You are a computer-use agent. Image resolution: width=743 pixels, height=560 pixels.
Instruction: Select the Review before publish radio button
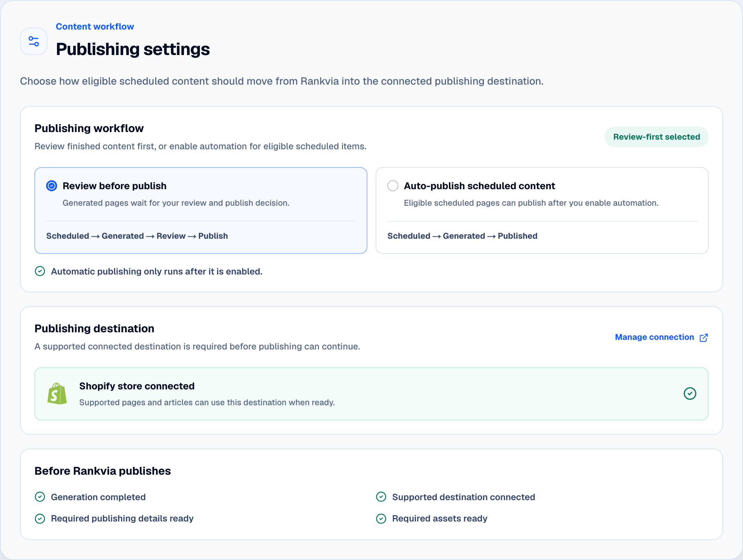(x=52, y=186)
